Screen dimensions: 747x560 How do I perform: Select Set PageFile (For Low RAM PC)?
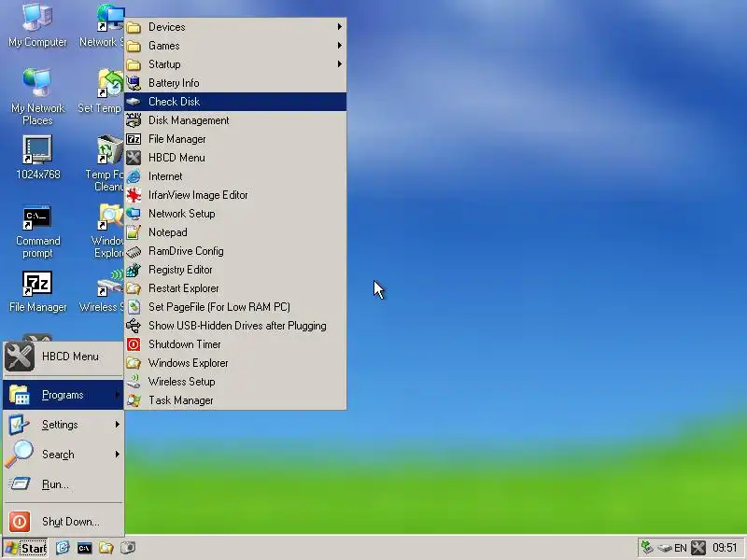(x=235, y=307)
